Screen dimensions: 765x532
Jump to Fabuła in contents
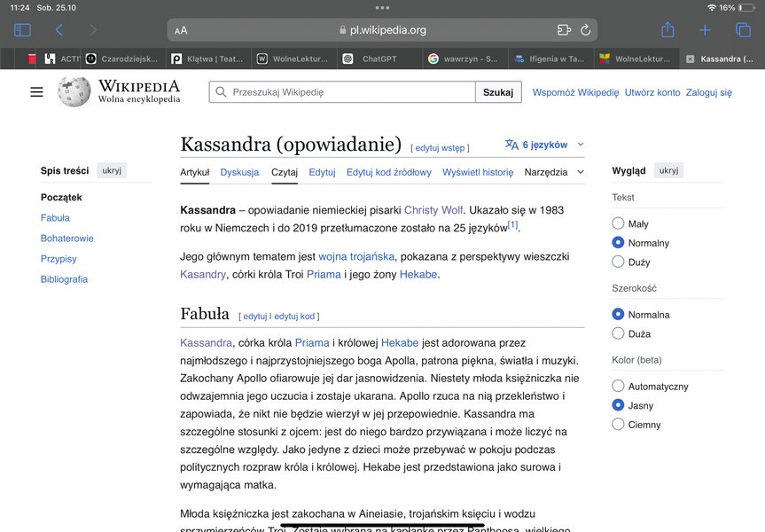pyautogui.click(x=55, y=218)
